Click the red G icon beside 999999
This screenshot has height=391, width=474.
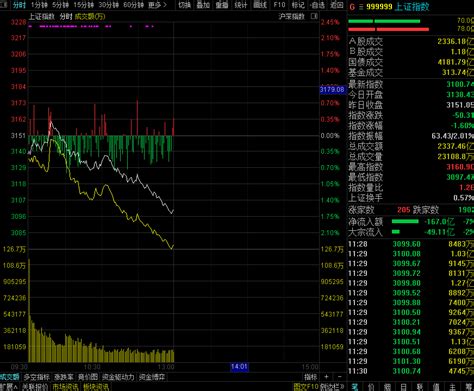coord(352,7)
